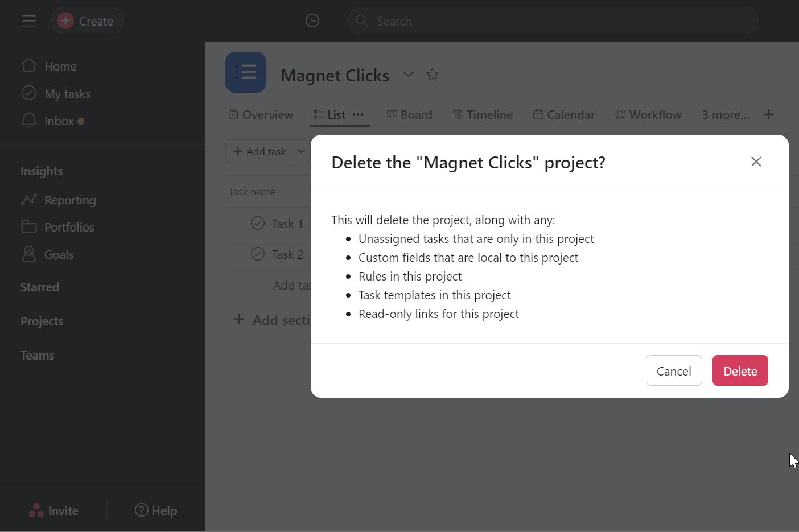Click the My tasks checkmark icon
Viewport: 799px width, 532px height.
[x=29, y=93]
